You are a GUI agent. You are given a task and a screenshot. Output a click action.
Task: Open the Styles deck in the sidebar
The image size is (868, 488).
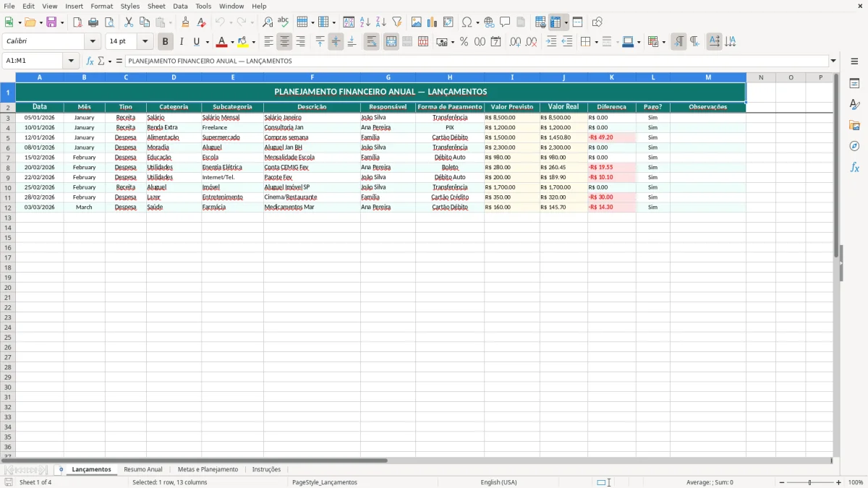(x=854, y=105)
